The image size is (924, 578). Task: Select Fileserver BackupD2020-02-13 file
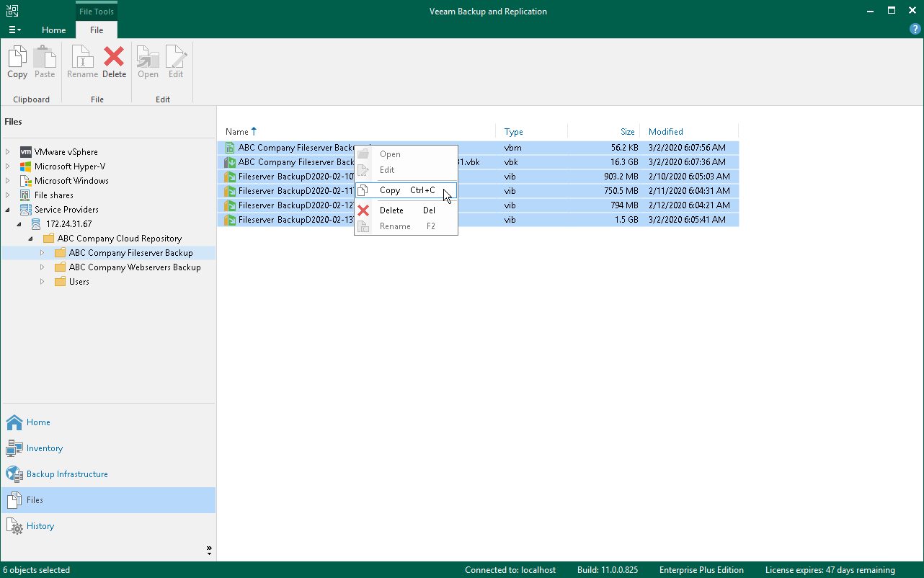[296, 220]
